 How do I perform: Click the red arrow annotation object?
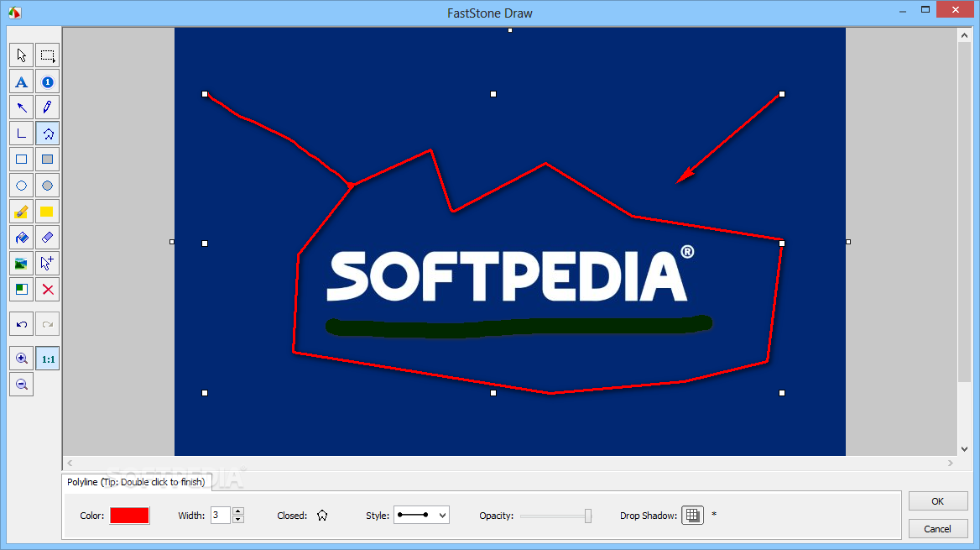(729, 139)
